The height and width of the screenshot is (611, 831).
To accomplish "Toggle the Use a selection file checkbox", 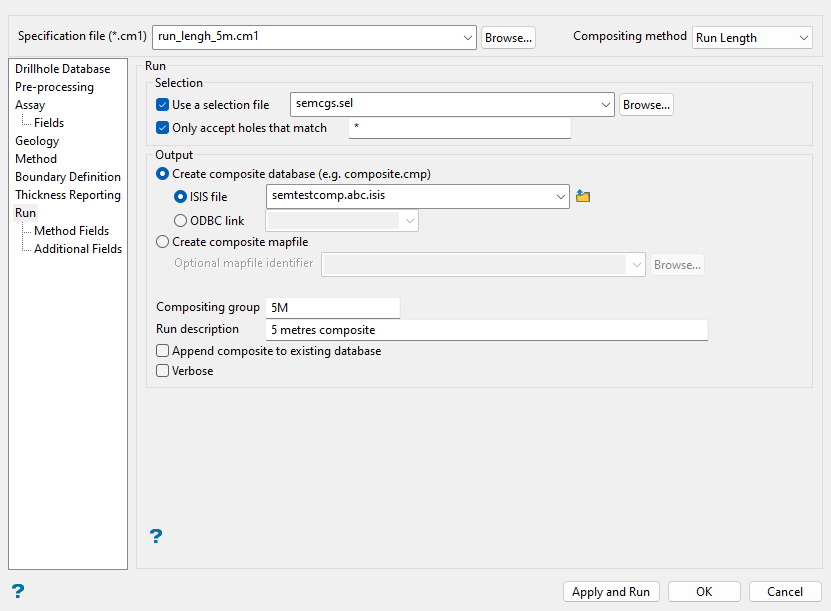I will coord(163,105).
